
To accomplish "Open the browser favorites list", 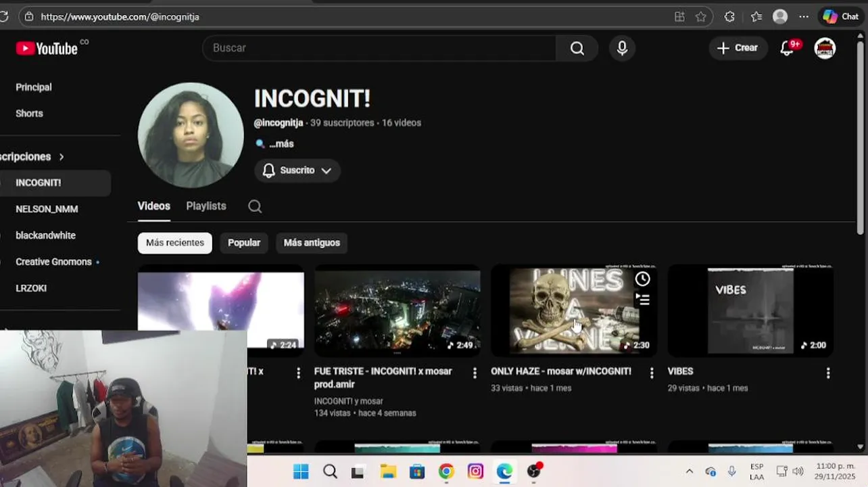I will point(756,16).
